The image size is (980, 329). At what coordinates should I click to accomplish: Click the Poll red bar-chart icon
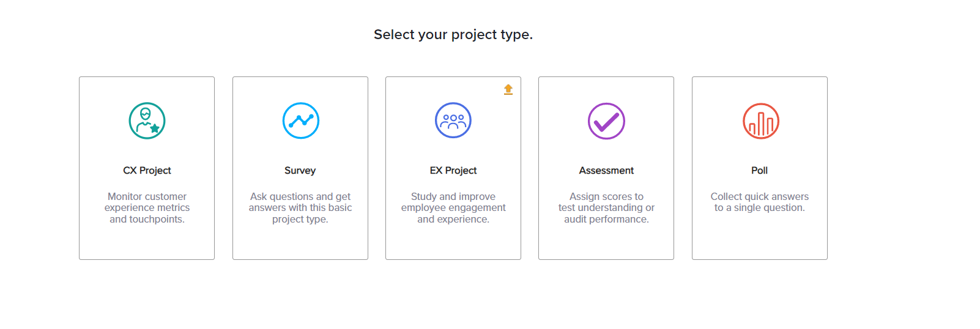pyautogui.click(x=760, y=121)
